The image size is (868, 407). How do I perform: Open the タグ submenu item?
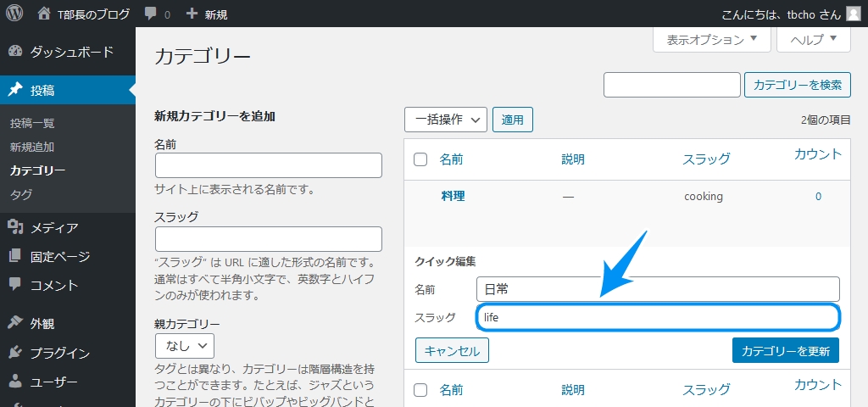(x=21, y=194)
